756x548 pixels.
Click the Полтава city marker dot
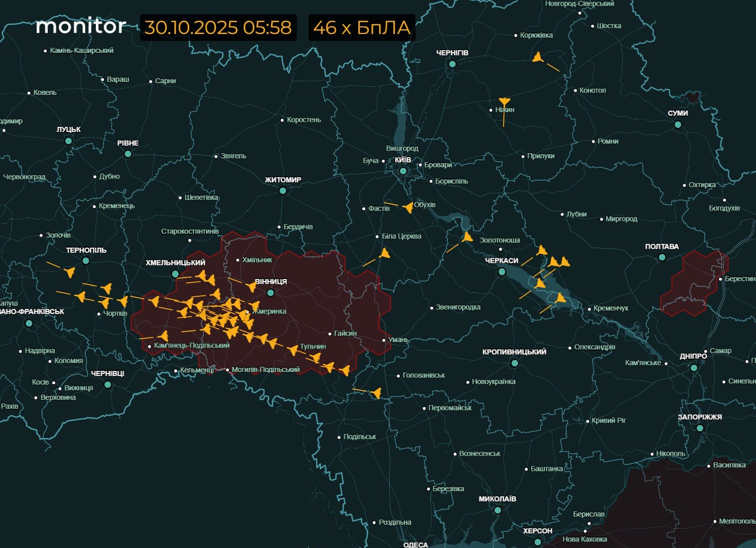click(x=662, y=258)
